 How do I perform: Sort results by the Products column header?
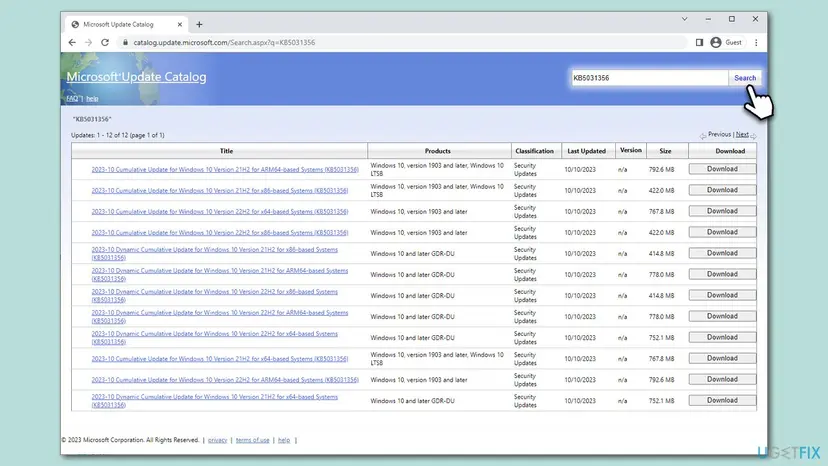438,151
